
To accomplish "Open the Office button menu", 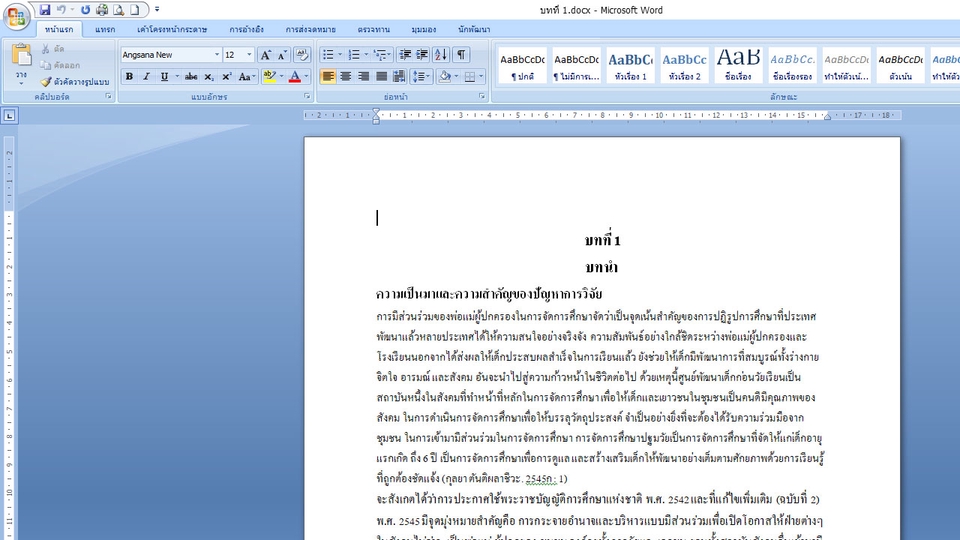I will coord(17,17).
